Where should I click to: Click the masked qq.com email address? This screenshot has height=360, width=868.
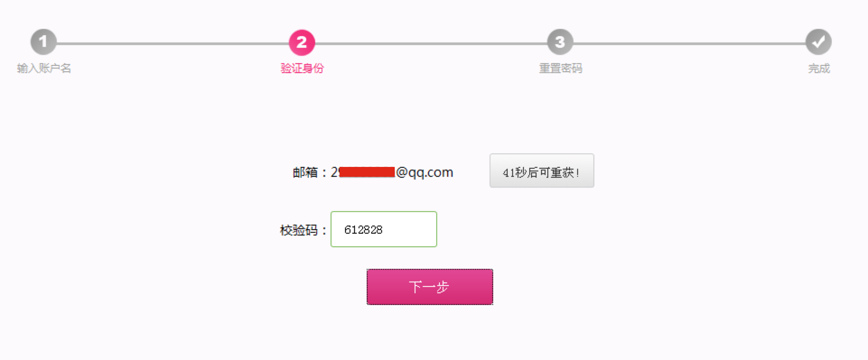point(392,172)
